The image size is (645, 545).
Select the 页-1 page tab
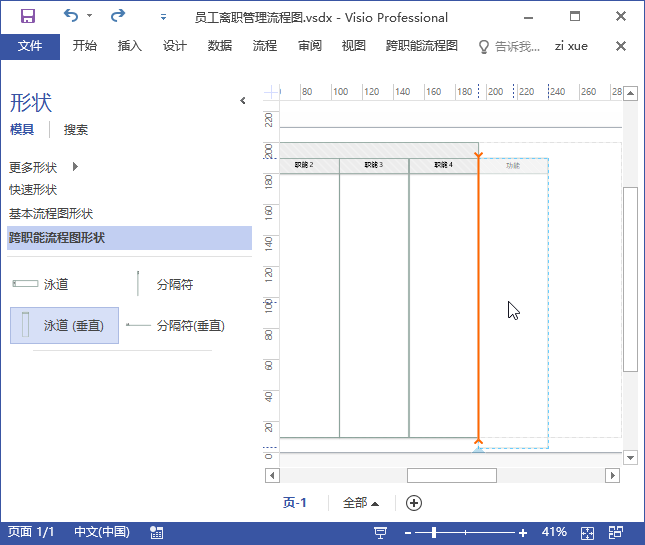295,503
